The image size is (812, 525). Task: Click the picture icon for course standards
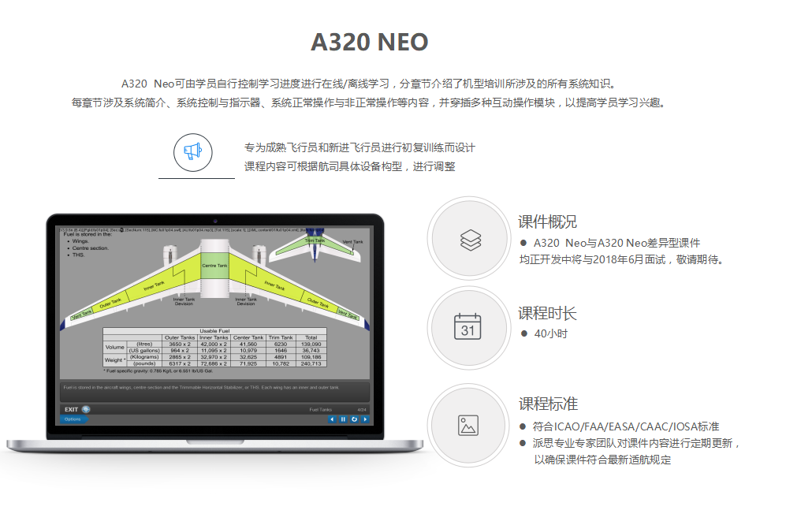[x=468, y=426]
